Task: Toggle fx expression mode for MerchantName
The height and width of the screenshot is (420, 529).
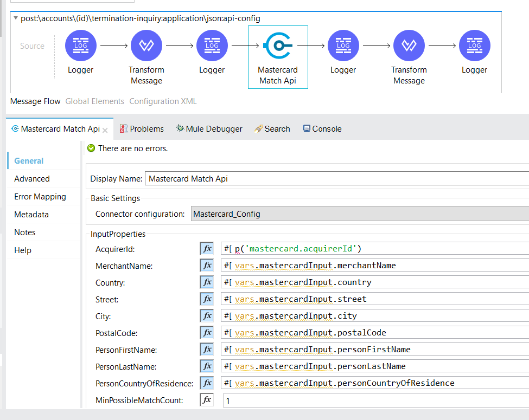Action: (x=207, y=266)
